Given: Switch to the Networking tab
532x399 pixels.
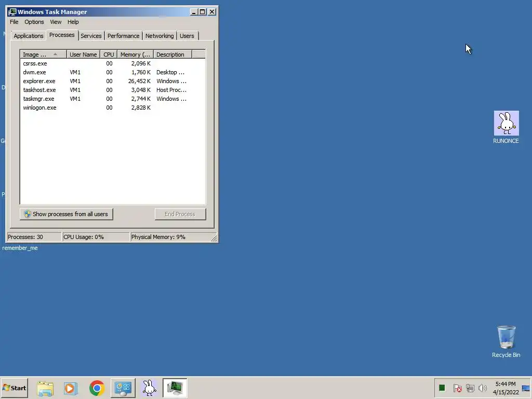Looking at the screenshot, I should point(159,36).
